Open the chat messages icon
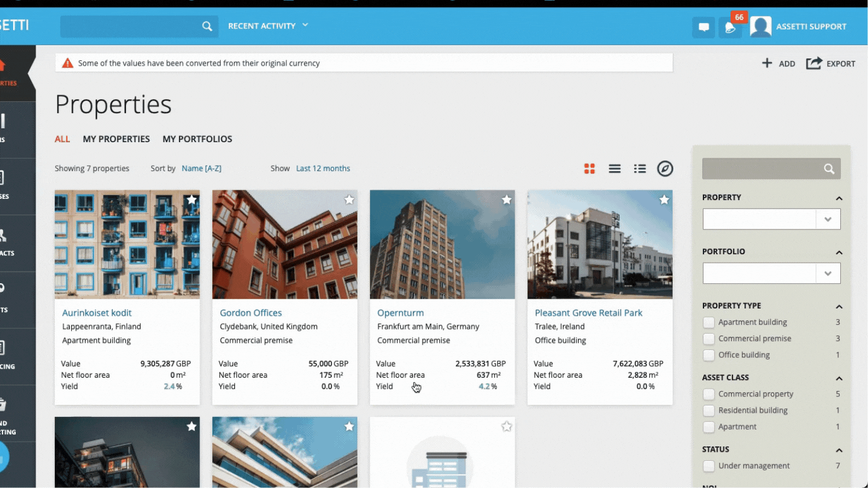Screen dimensions: 868x488 [x=703, y=27]
